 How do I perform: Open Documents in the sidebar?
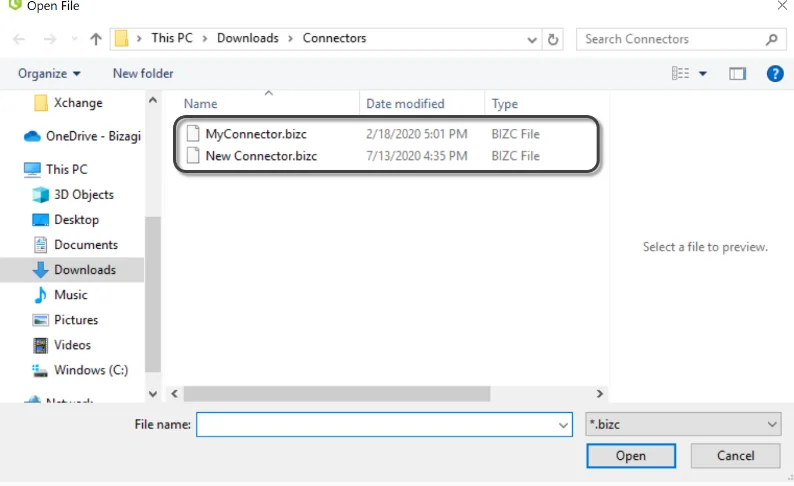pos(86,245)
